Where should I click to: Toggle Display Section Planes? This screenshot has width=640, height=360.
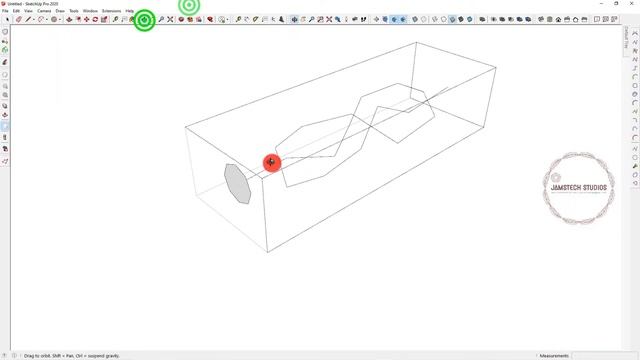(x=385, y=19)
